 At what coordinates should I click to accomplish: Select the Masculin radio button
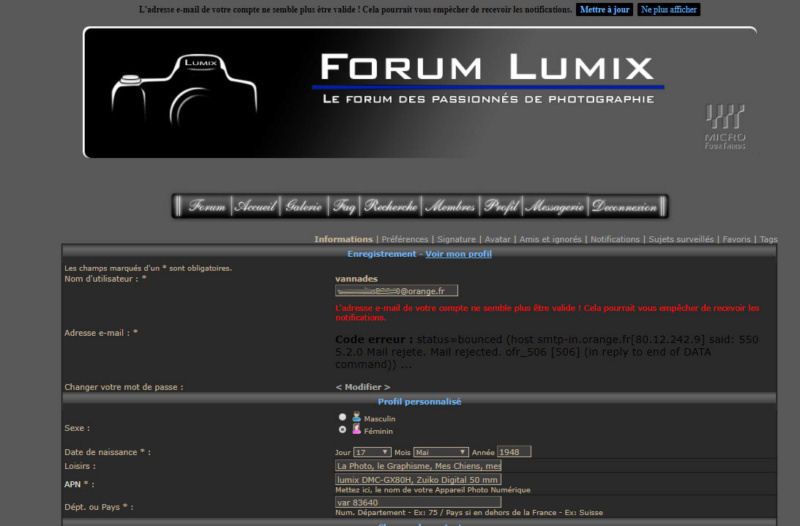[x=342, y=417]
